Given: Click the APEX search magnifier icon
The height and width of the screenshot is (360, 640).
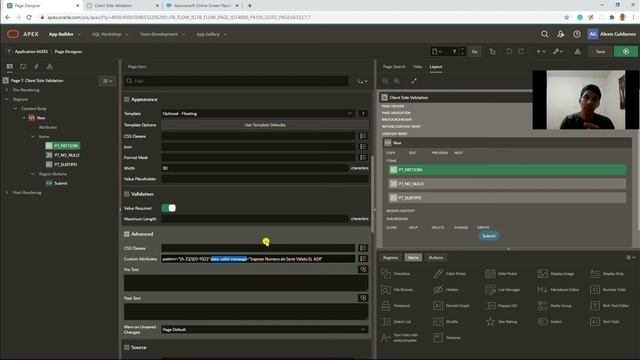Looking at the screenshot, I should pos(544,34).
